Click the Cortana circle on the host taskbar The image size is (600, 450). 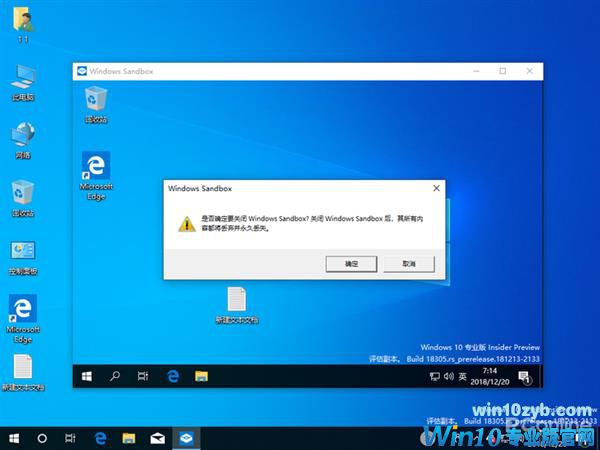[x=42, y=438]
